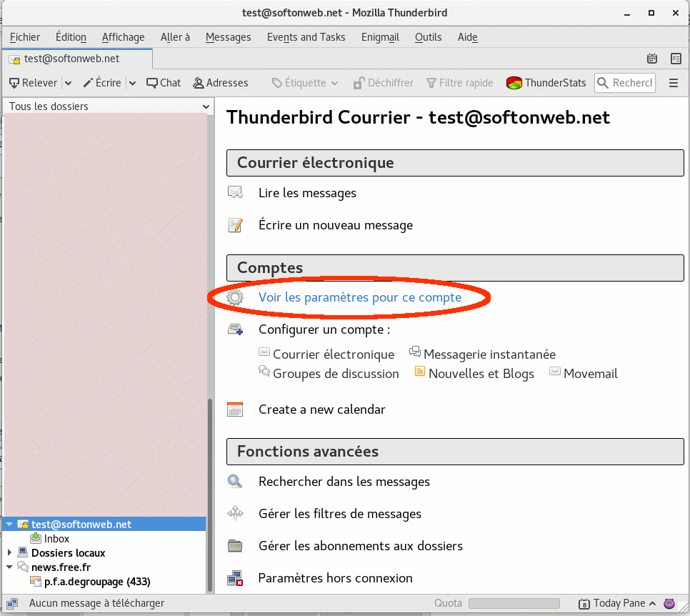Open the Enigmail menu
This screenshot has height=616, width=690.
[x=379, y=37]
